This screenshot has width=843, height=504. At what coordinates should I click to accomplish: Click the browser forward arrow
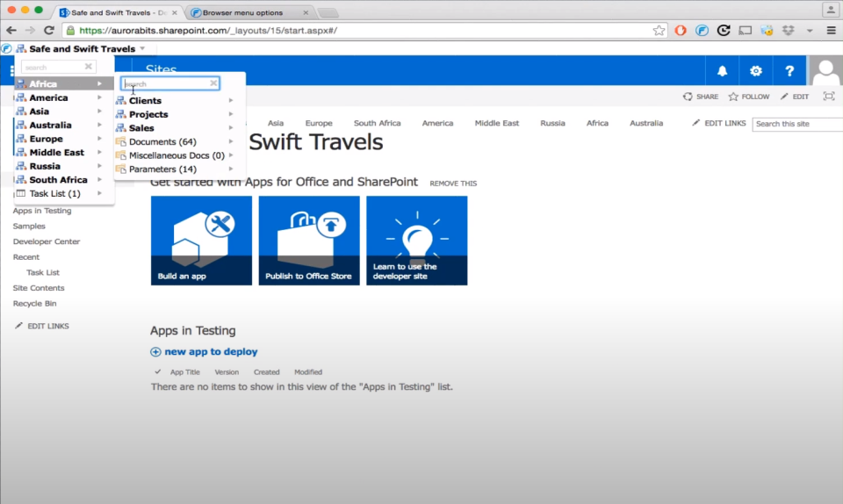point(30,31)
